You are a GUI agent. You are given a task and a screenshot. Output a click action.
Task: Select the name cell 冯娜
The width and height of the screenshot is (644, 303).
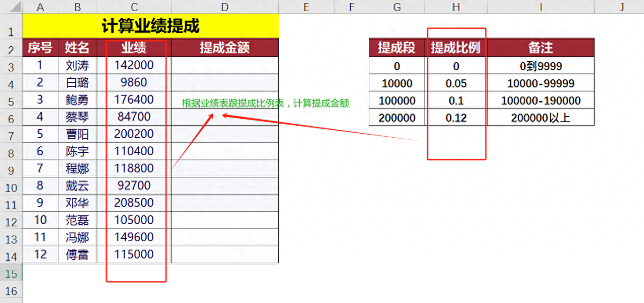coord(77,237)
